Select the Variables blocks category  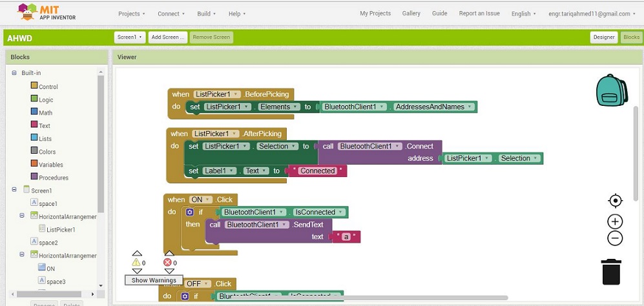point(47,164)
